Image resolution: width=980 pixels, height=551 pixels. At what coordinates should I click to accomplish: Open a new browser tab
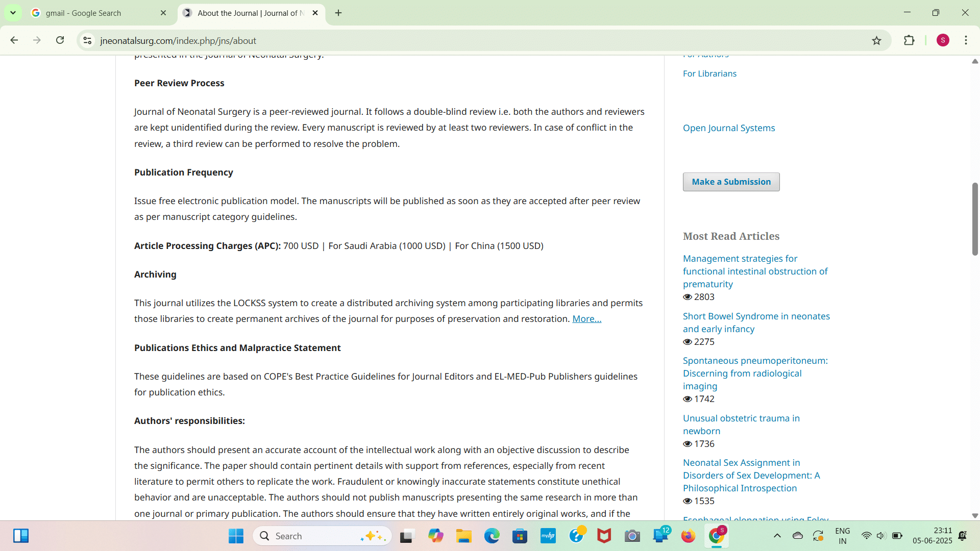coord(338,13)
